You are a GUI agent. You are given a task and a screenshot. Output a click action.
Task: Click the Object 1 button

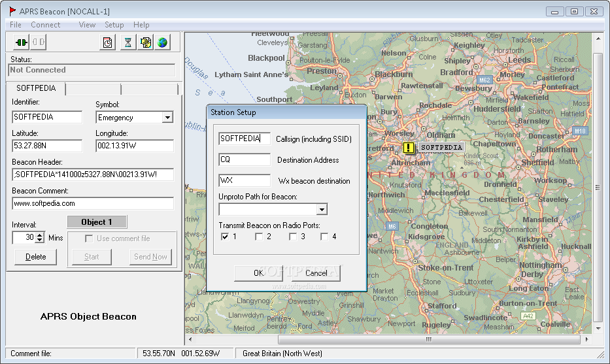point(97,222)
